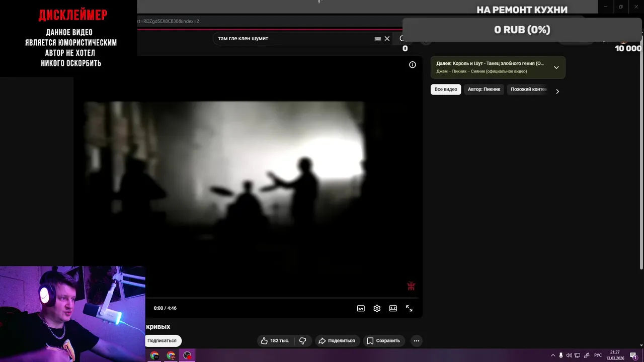Open the volume control in tray

(569, 355)
